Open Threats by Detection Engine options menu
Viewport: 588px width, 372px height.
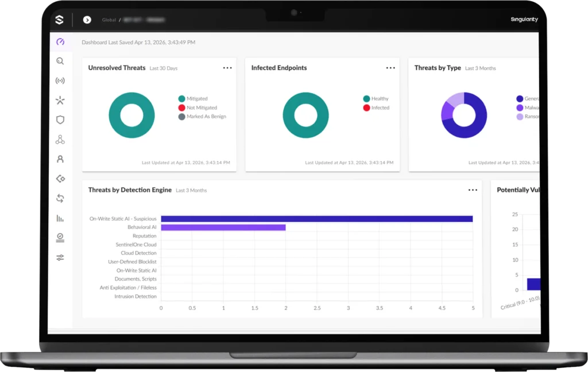[x=473, y=190]
